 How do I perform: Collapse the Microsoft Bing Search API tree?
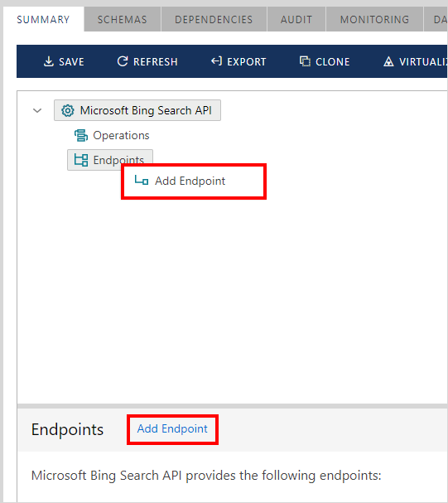[x=37, y=111]
